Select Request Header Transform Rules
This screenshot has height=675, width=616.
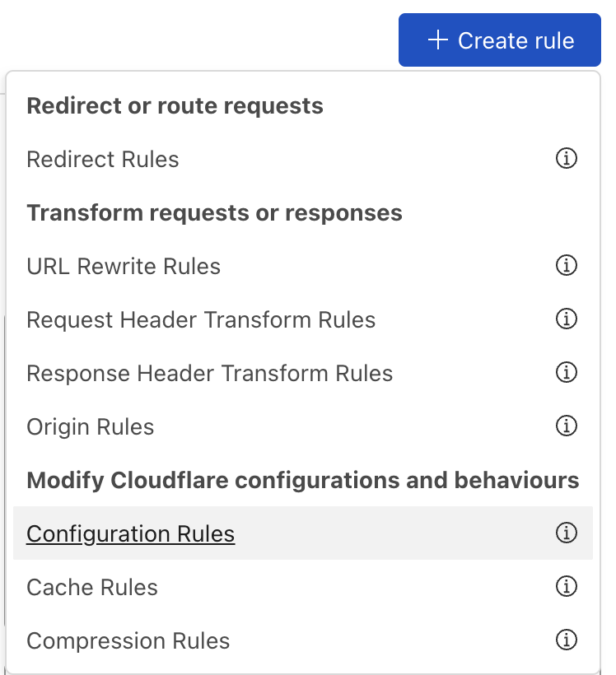pos(201,319)
